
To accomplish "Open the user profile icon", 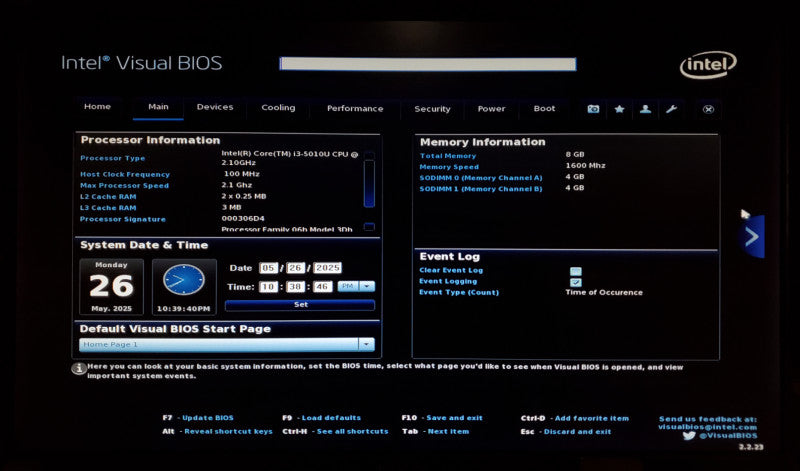I will tap(645, 109).
